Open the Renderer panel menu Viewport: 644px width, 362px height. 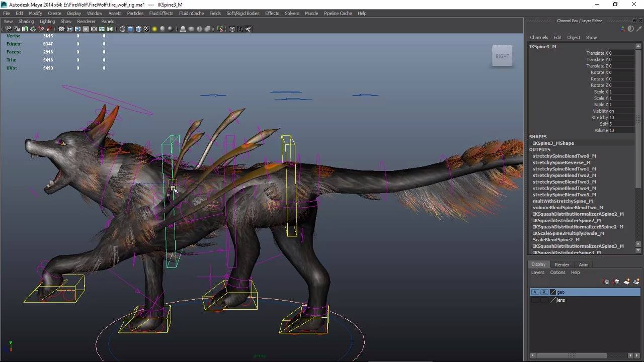86,22
